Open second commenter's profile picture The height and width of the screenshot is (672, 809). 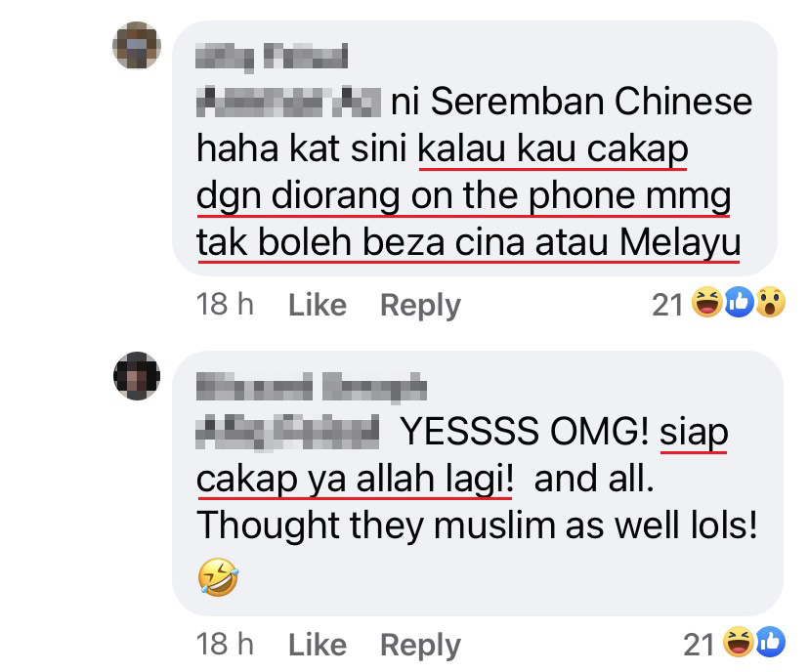[x=137, y=376]
